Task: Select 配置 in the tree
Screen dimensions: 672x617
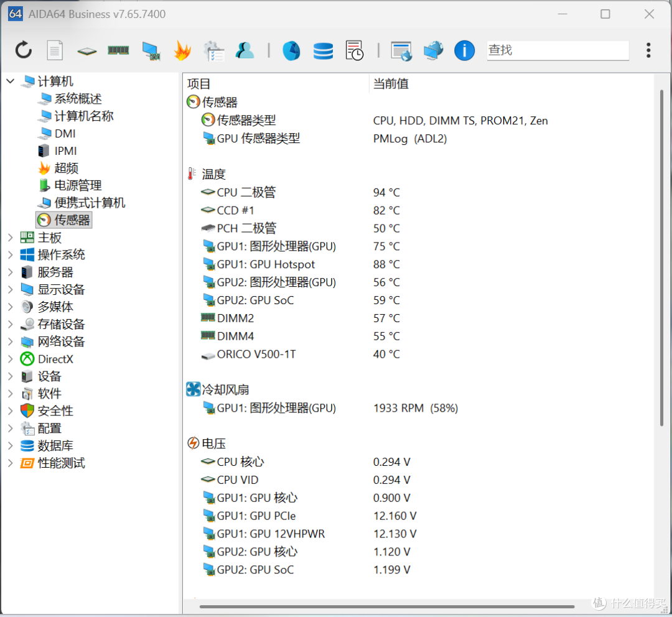Action: point(41,429)
